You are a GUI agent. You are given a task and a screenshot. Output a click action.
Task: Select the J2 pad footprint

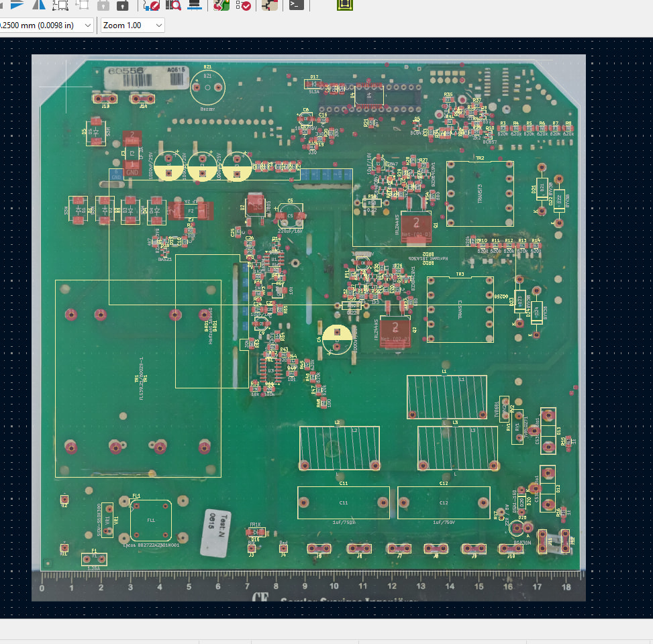(x=64, y=498)
